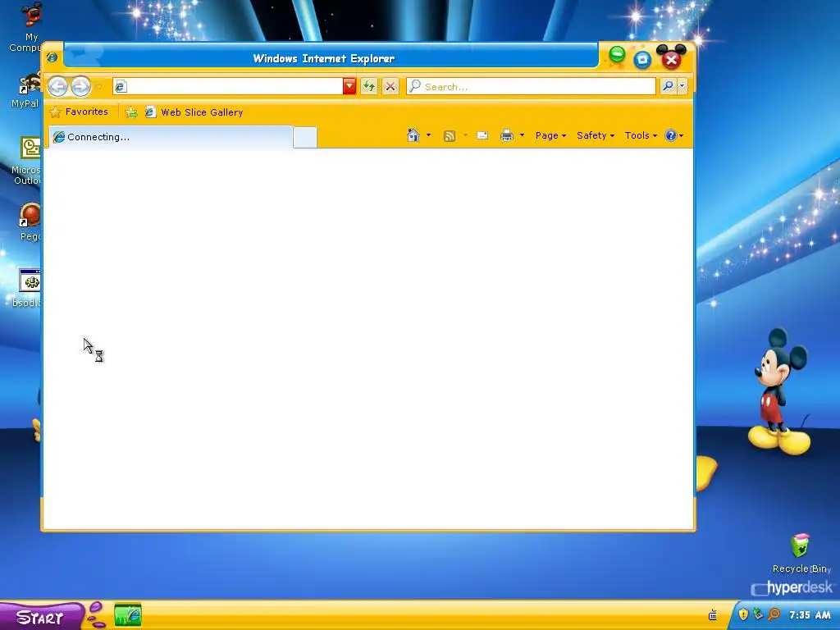Select the bsod batch file icon
Viewport: 840px width, 630px height.
click(x=28, y=288)
